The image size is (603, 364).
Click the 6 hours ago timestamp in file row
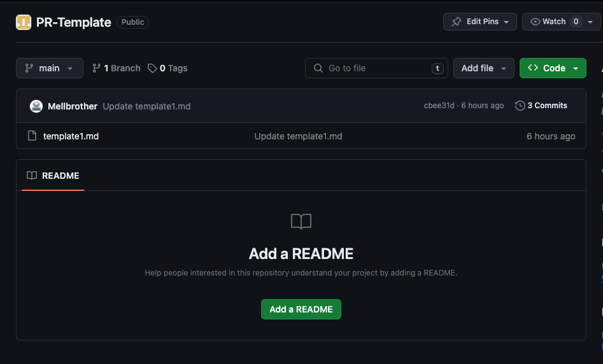coord(551,136)
